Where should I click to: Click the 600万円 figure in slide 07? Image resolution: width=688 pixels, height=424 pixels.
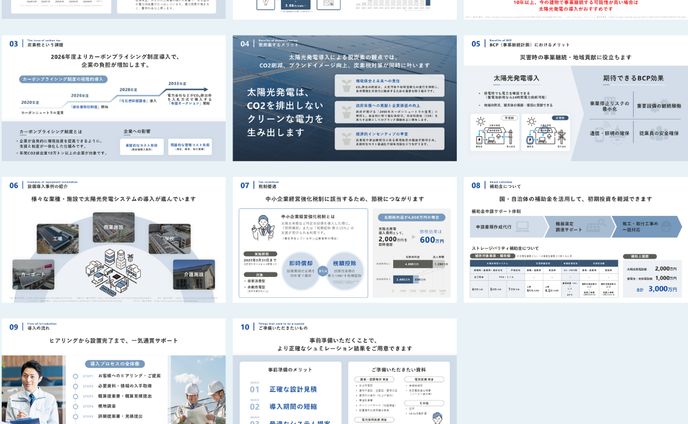click(x=432, y=240)
